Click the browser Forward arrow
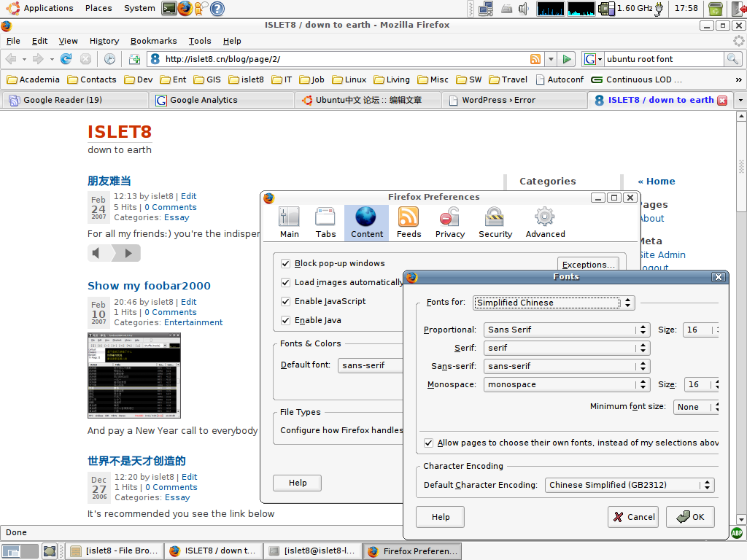The image size is (747, 560). (38, 59)
